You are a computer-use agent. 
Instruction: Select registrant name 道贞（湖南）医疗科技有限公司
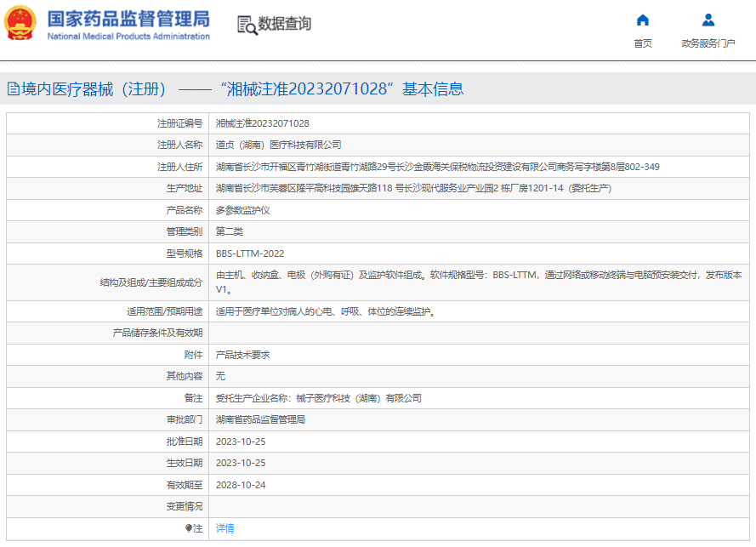point(278,145)
